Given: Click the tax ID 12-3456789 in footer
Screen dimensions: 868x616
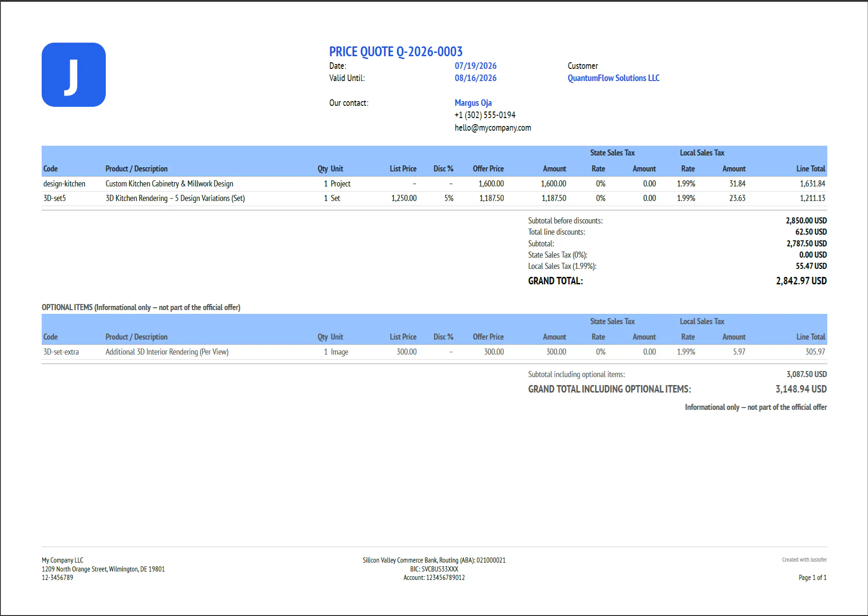Looking at the screenshot, I should point(57,578).
